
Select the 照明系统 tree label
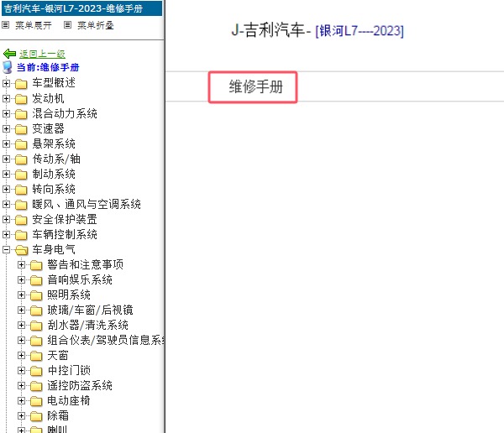click(x=69, y=295)
